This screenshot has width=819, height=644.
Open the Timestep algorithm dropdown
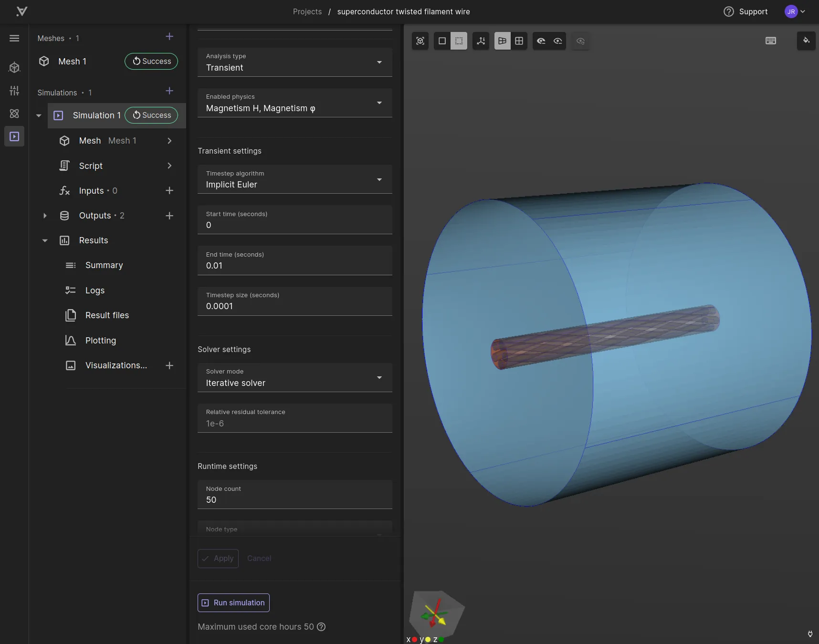(x=295, y=179)
